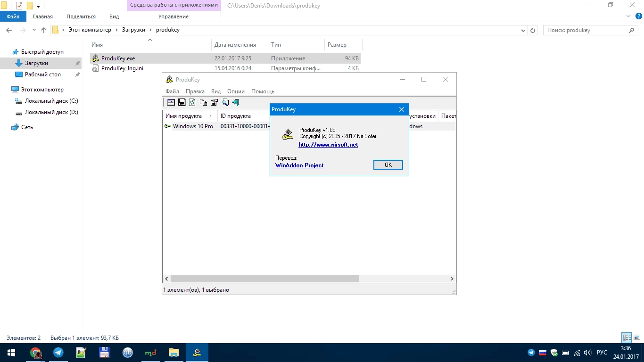Click РУС language indicator in tray
The image size is (644, 362).
(602, 353)
